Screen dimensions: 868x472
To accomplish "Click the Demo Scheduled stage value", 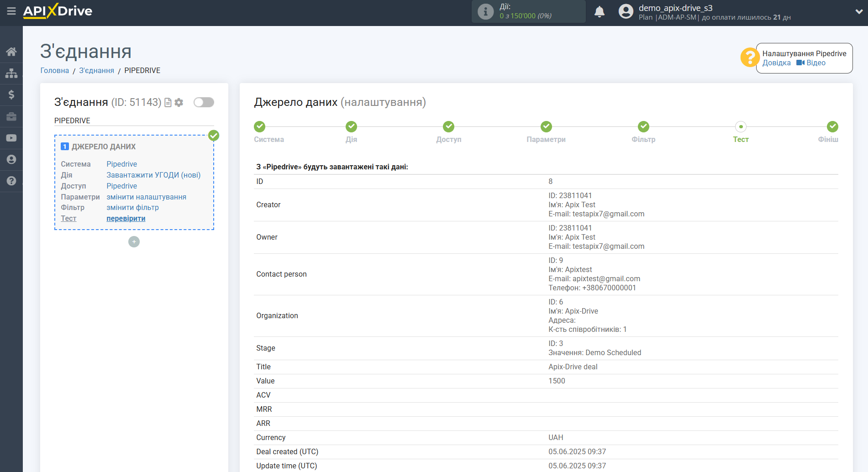I will pyautogui.click(x=613, y=352).
